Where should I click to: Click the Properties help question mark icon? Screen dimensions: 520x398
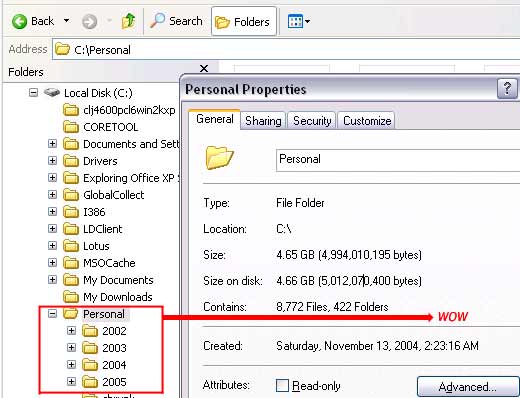point(507,88)
